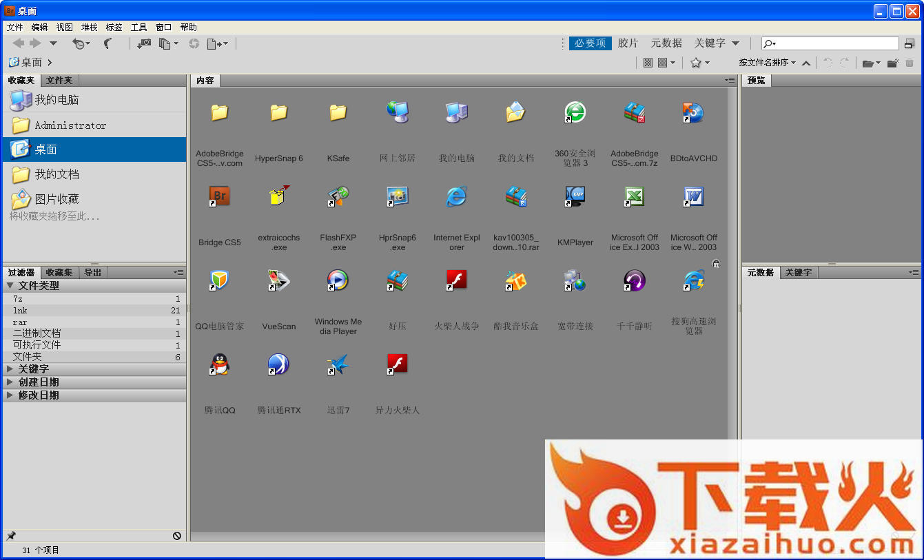Select the 千千静听 shortcut icon
Screen dimensions: 924x560
tap(635, 280)
